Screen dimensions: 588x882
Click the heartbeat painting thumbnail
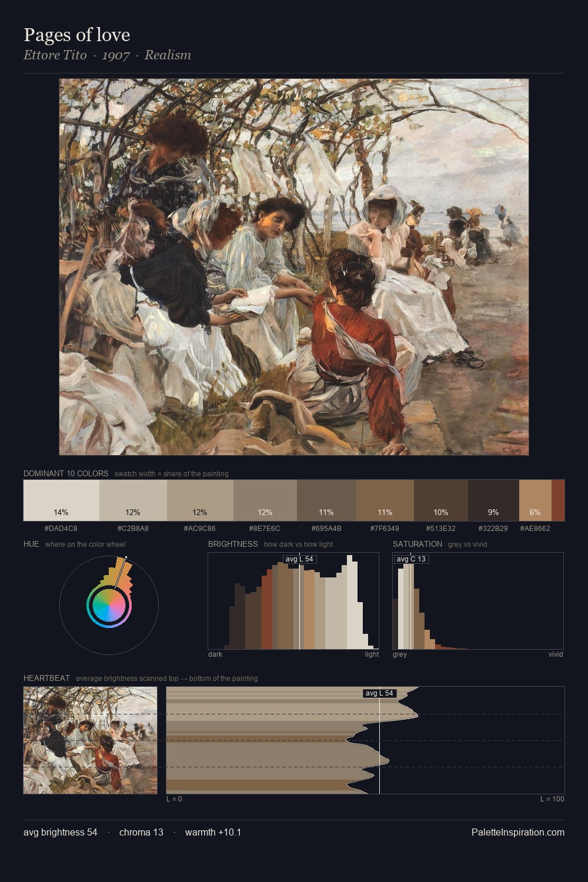[91, 740]
